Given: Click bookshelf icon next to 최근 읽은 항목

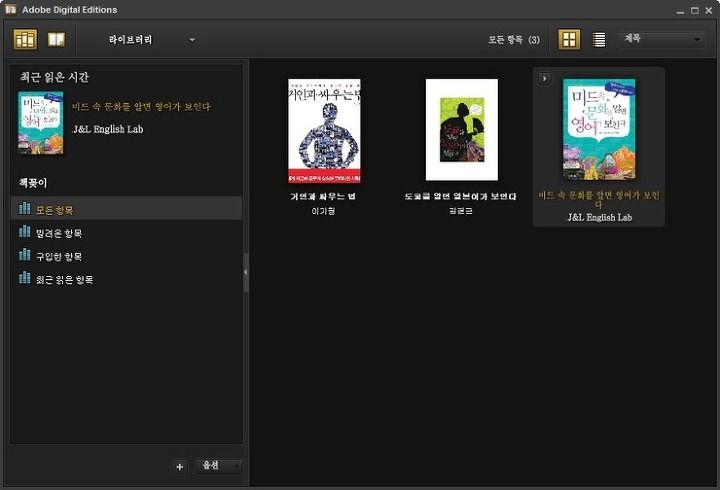Looking at the screenshot, I should tap(24, 278).
